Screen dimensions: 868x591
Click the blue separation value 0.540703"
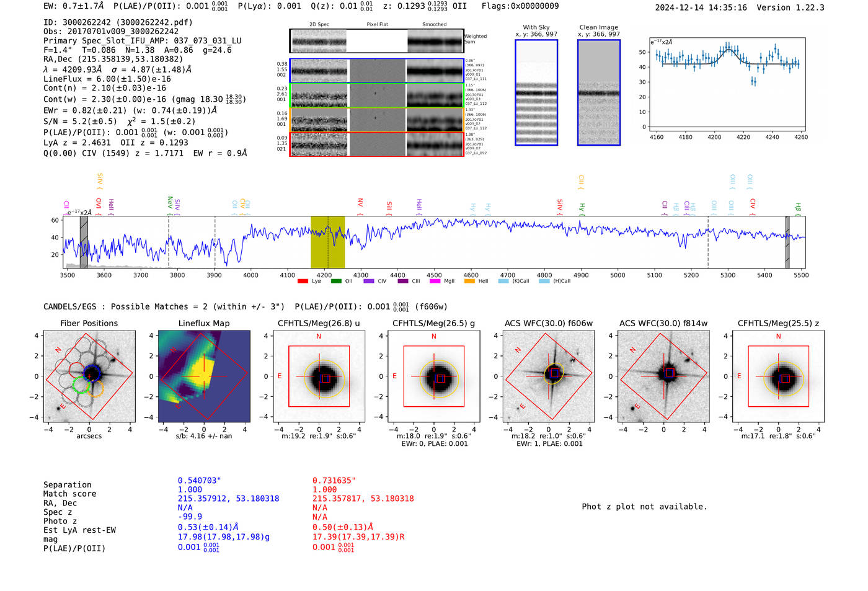pos(200,481)
